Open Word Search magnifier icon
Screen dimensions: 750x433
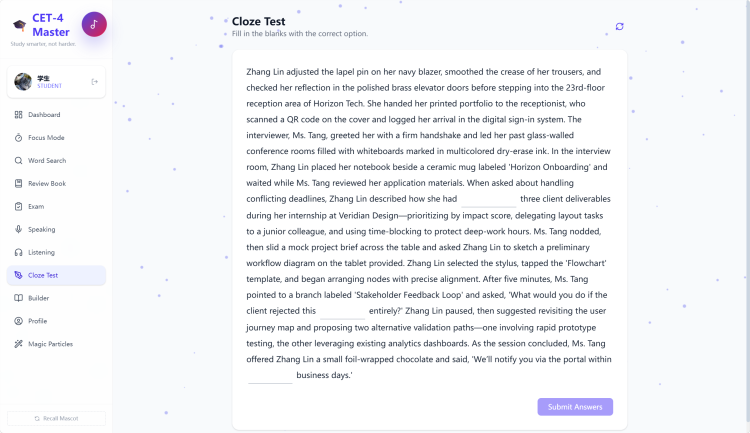pos(19,161)
